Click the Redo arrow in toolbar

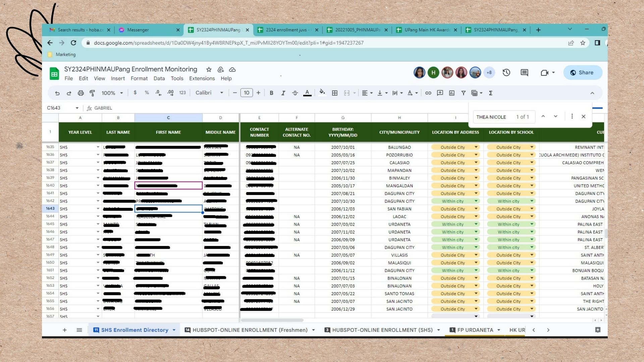(x=69, y=93)
